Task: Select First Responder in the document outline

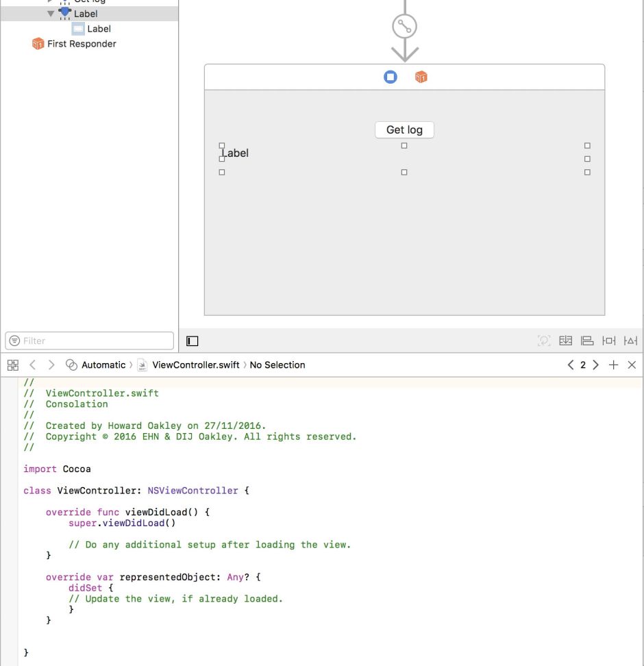Action: tap(82, 43)
